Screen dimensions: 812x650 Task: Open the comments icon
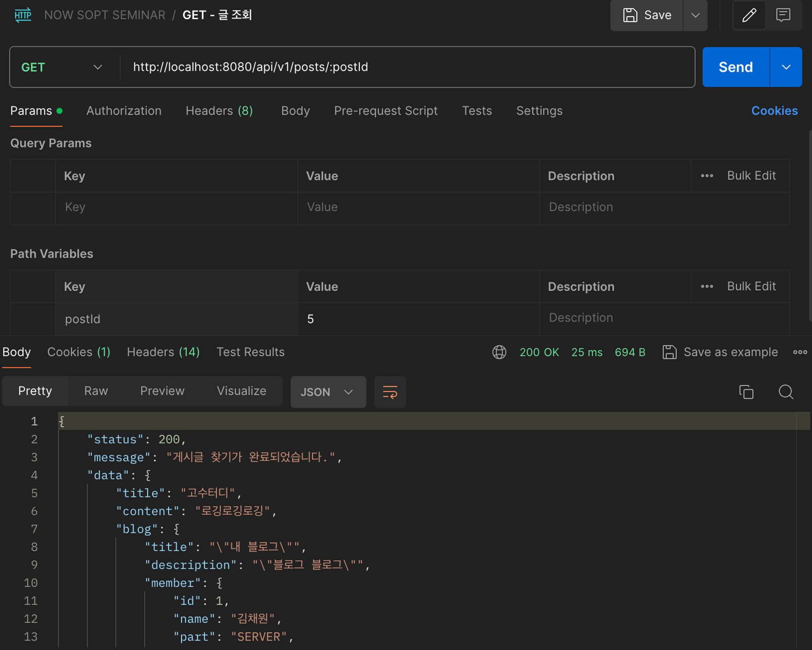[783, 15]
